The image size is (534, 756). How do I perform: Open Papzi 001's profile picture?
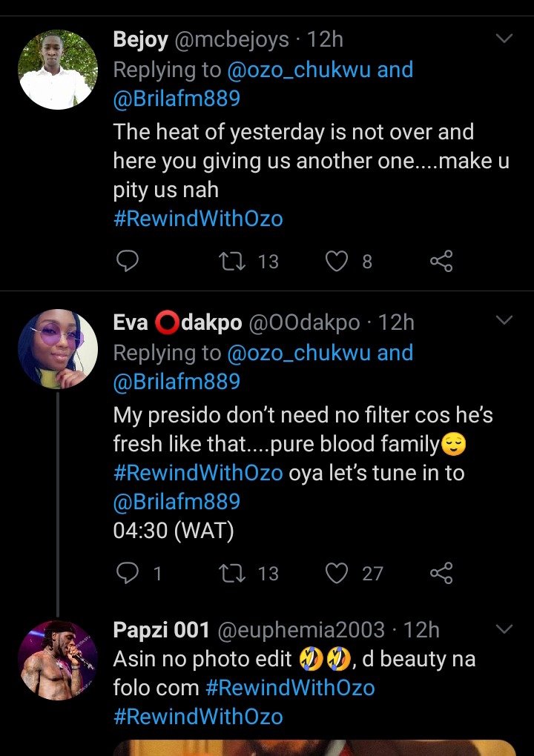tap(58, 660)
